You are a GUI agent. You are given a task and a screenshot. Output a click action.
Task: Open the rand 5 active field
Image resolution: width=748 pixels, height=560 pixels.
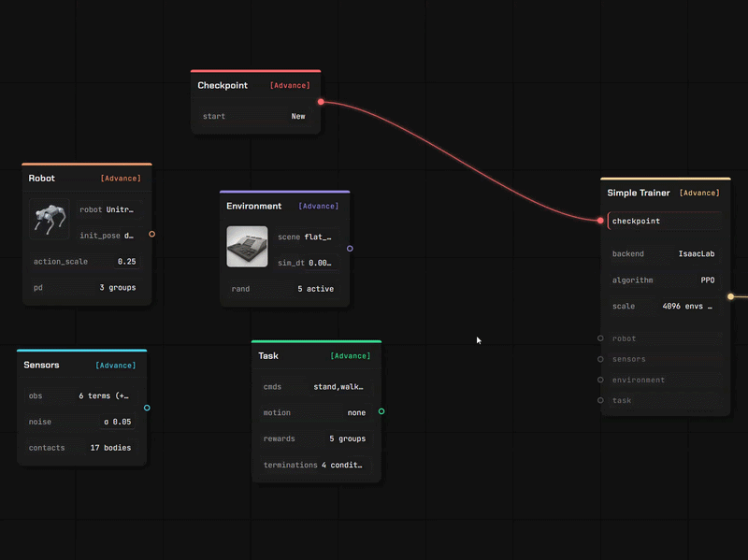pyautogui.click(x=284, y=289)
